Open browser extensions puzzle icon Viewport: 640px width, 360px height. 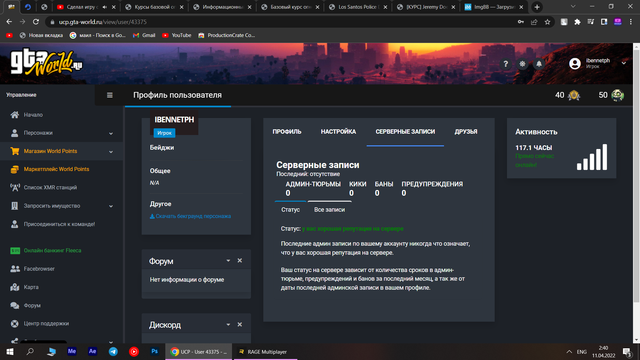(577, 22)
